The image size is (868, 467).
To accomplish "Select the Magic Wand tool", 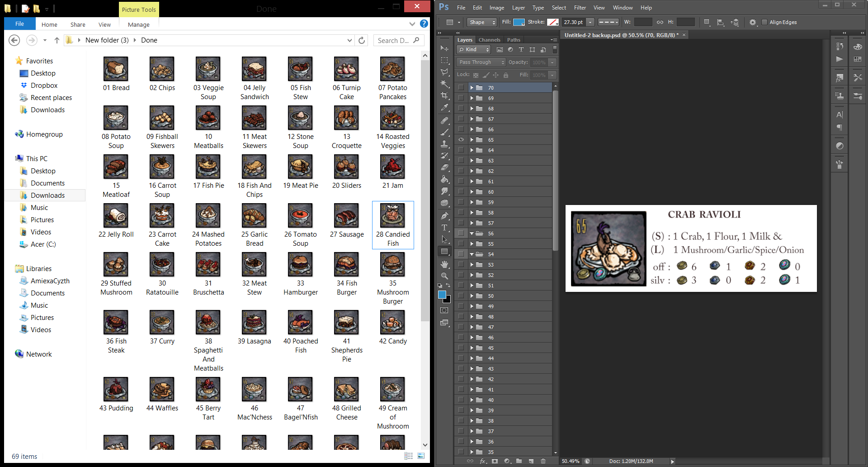I will 445,84.
